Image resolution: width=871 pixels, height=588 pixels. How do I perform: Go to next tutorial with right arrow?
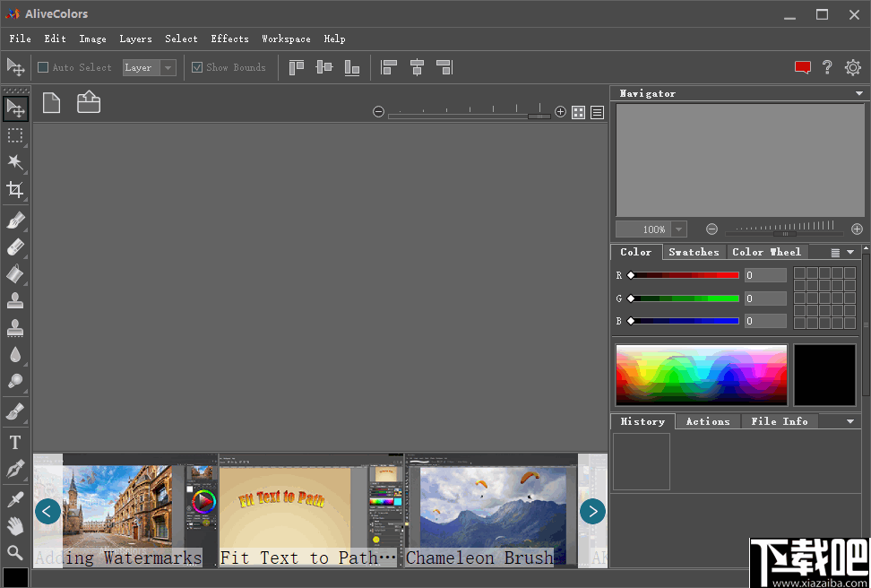click(x=592, y=511)
